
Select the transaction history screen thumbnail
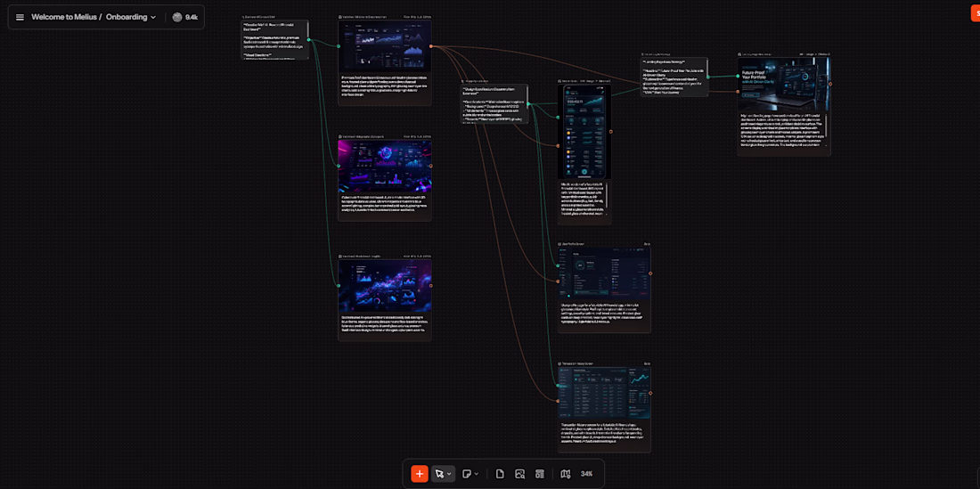604,393
